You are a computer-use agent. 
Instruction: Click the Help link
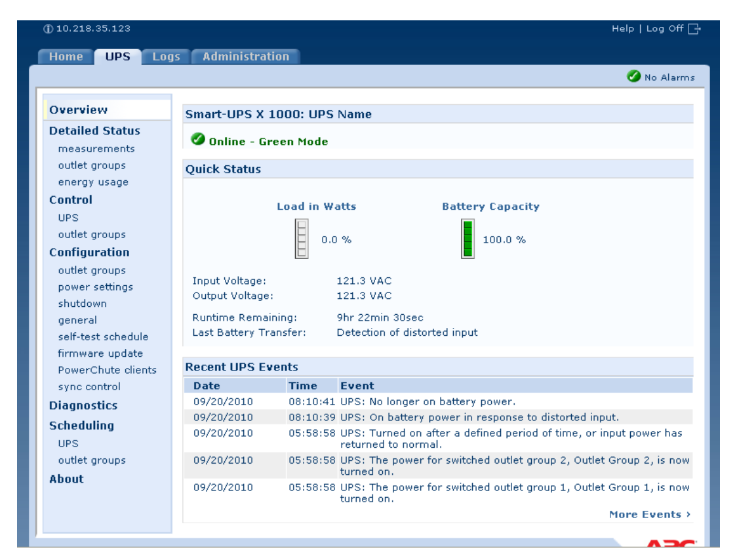click(x=623, y=29)
